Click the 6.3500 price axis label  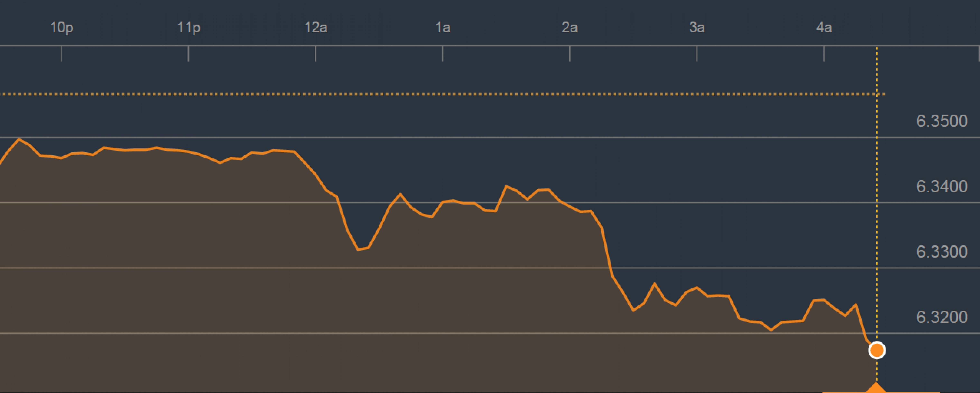[941, 121]
